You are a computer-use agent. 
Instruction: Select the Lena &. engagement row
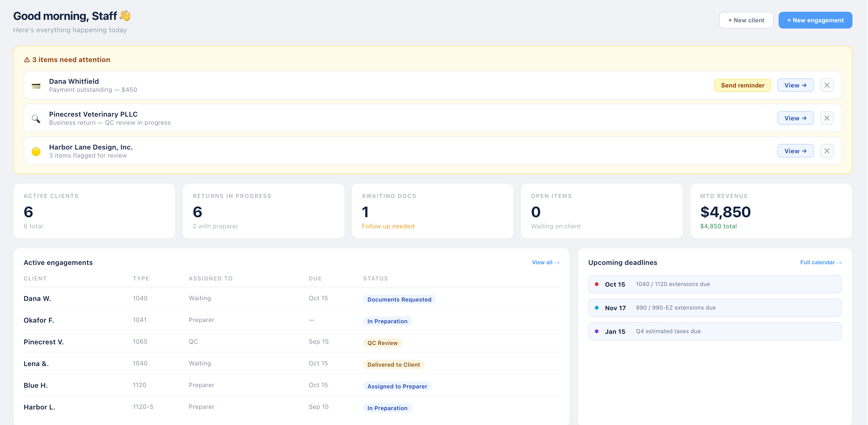[x=292, y=363]
